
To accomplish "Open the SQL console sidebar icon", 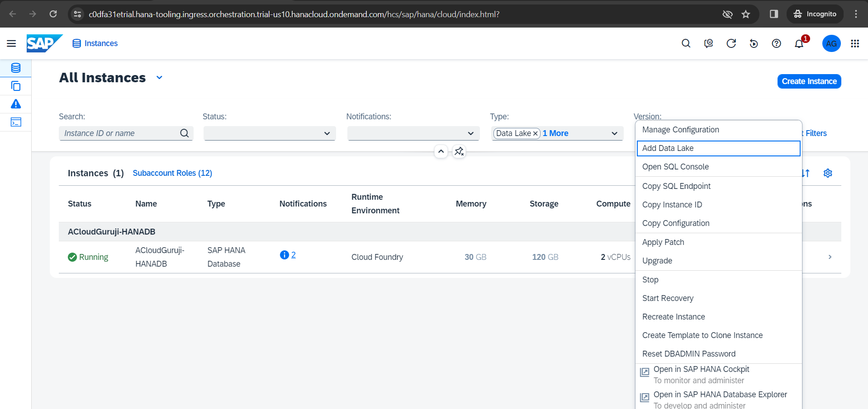I will pos(16,122).
